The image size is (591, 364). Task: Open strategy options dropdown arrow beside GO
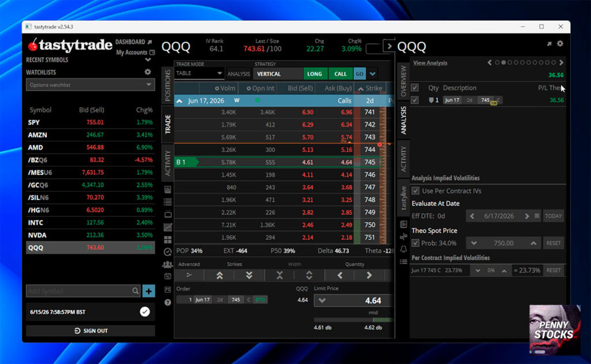372,74
